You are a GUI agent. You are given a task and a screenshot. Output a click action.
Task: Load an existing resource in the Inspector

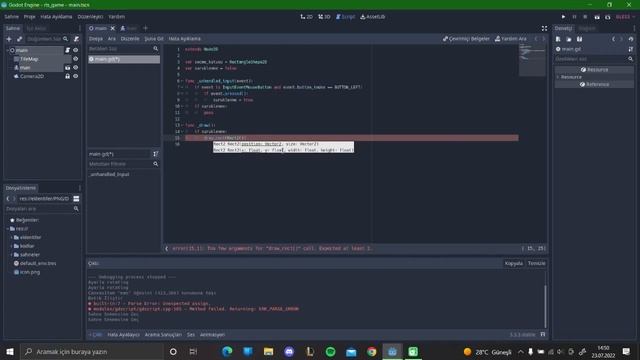[x=569, y=39]
